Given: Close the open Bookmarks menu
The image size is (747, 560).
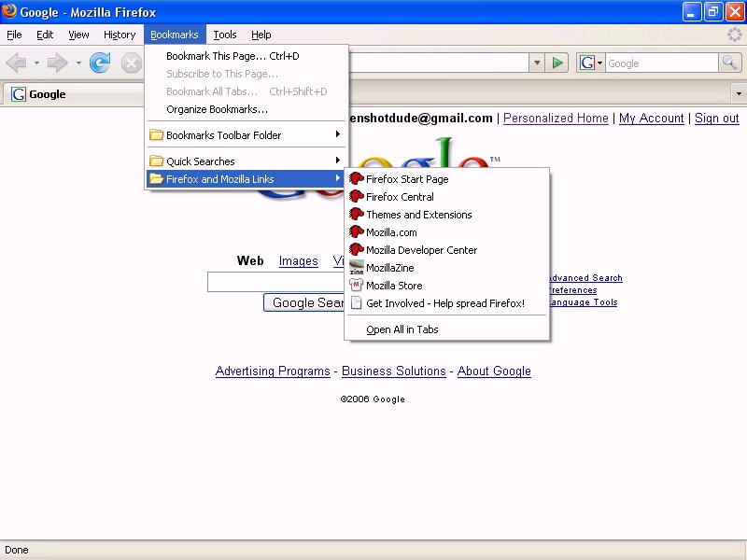Looking at the screenshot, I should 175,35.
